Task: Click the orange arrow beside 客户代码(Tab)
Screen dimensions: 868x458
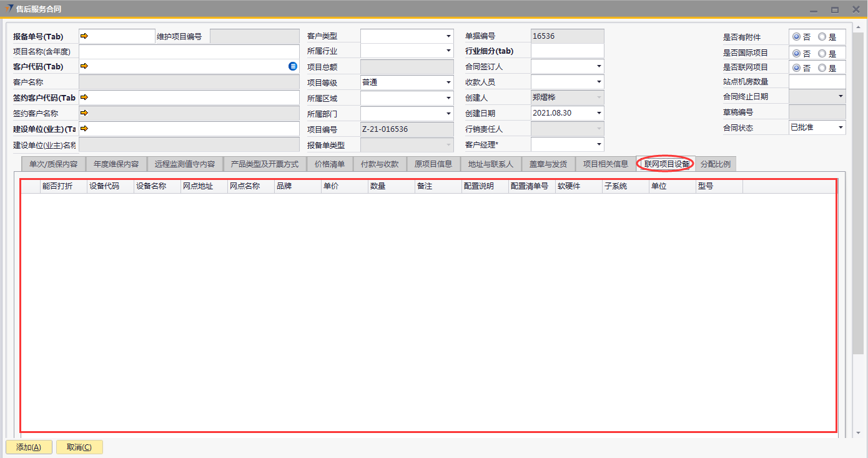Action: pyautogui.click(x=84, y=66)
